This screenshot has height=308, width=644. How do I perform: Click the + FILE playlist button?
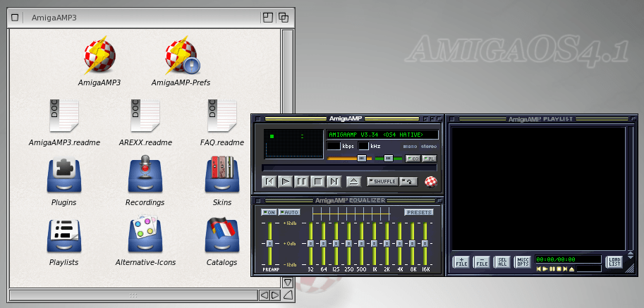[461, 262]
